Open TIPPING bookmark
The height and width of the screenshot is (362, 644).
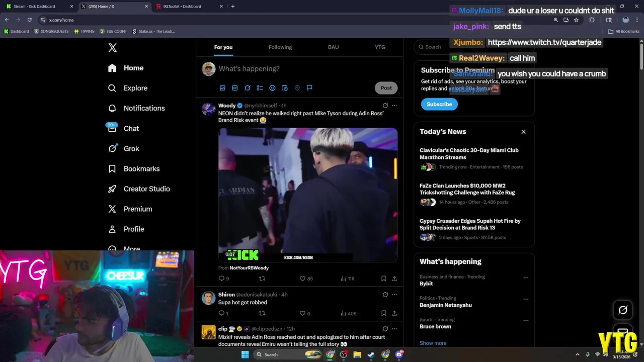coord(84,31)
